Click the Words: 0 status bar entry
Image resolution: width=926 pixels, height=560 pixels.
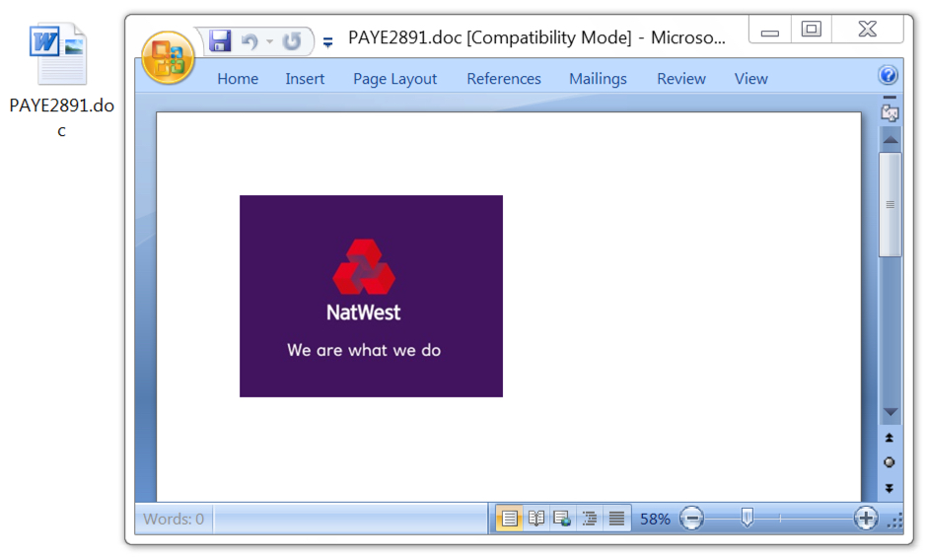pyautogui.click(x=174, y=519)
